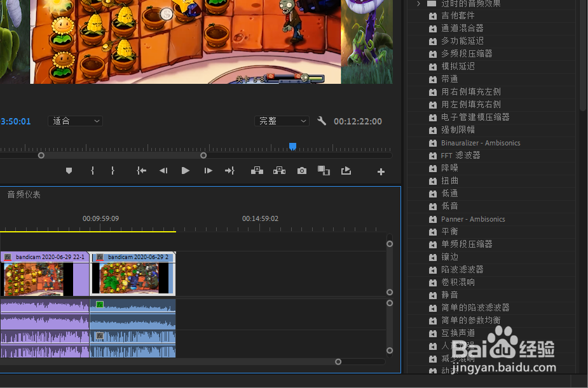Go to Out point button
This screenshot has width=588, height=388.
(x=229, y=171)
